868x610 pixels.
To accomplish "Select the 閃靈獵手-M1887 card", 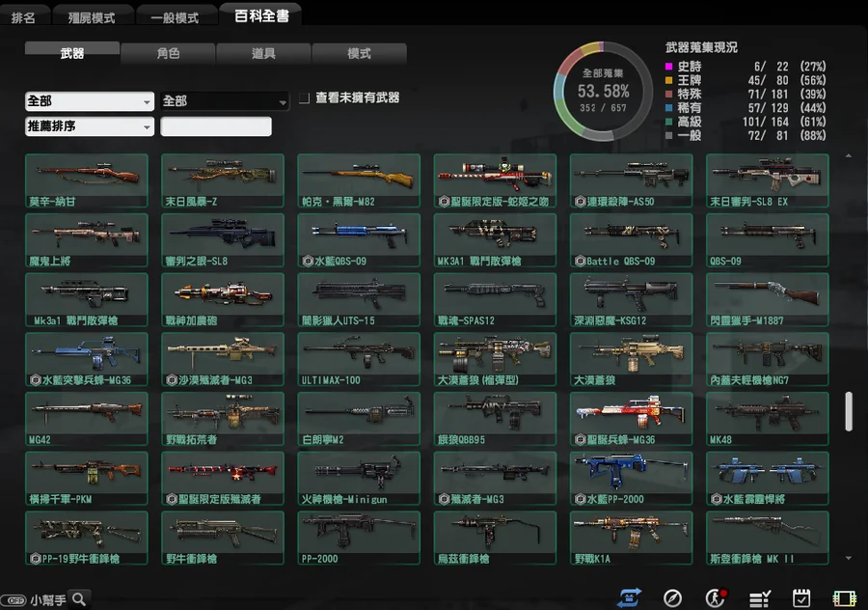I will click(768, 300).
